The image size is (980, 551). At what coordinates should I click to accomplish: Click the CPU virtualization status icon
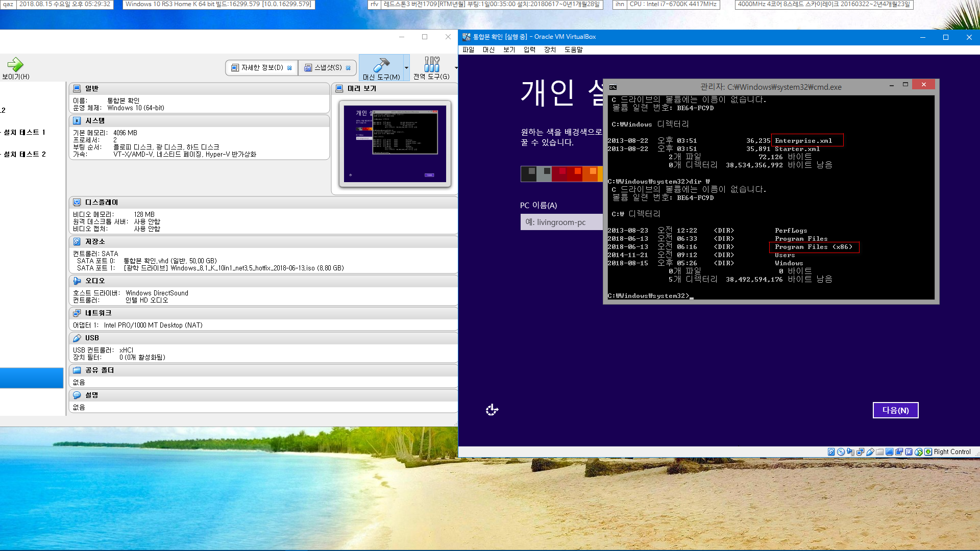[x=909, y=452]
